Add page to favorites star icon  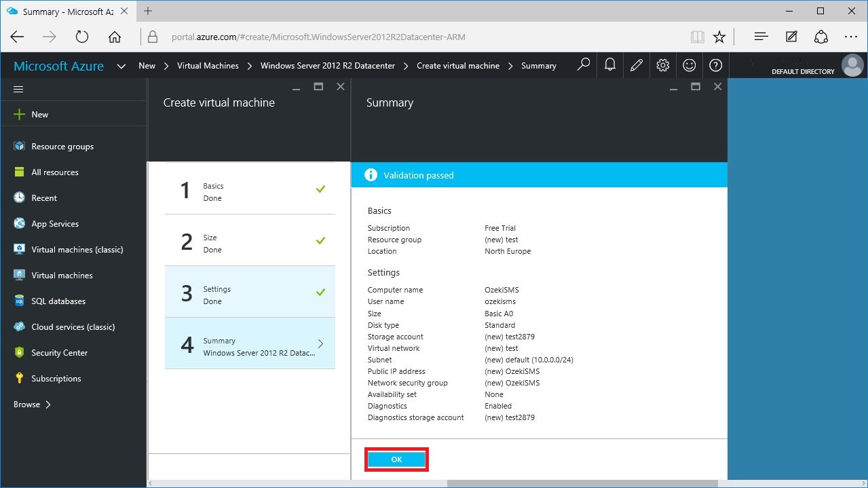(x=719, y=37)
